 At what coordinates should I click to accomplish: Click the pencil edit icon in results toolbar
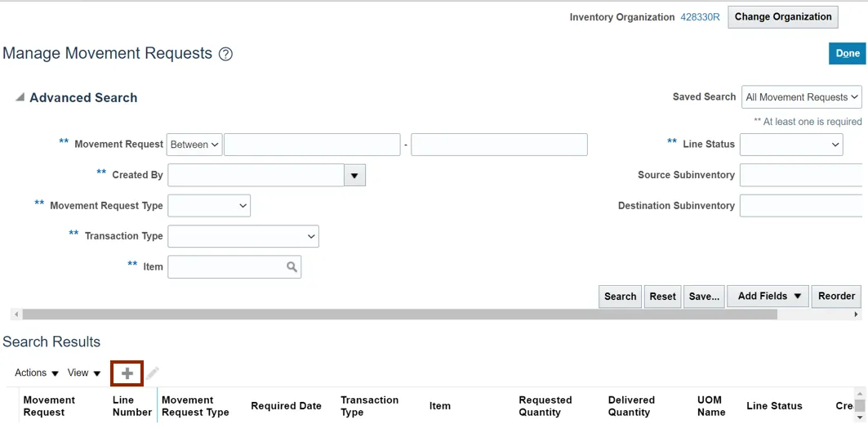click(153, 373)
